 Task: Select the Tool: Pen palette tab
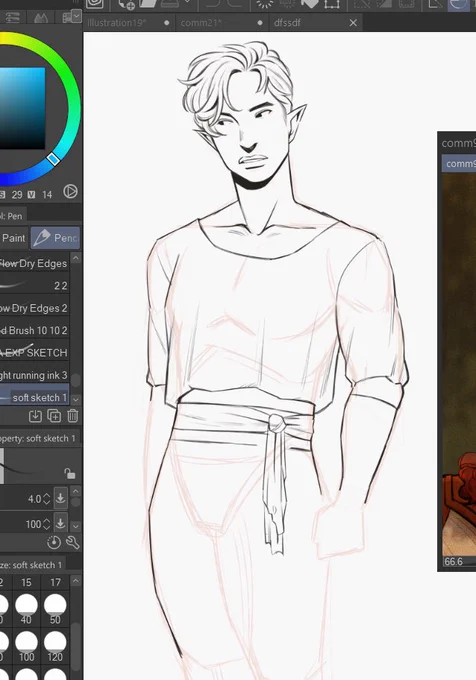coord(12,216)
